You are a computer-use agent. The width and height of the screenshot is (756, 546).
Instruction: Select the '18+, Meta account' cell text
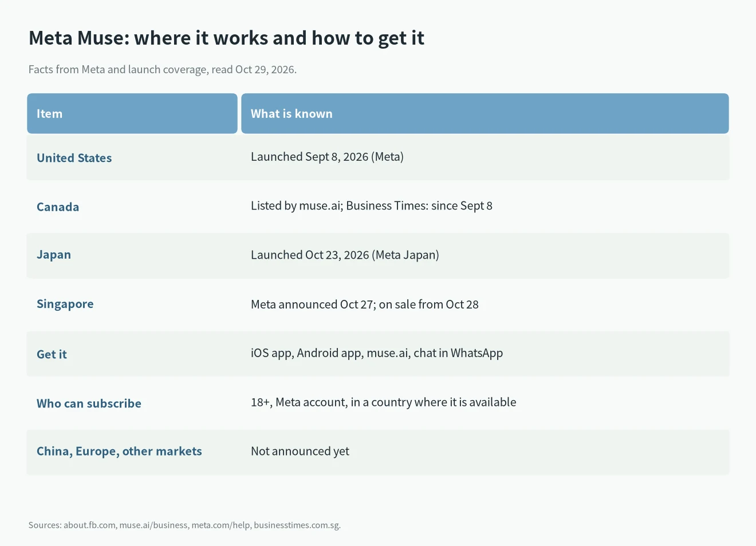[384, 402]
